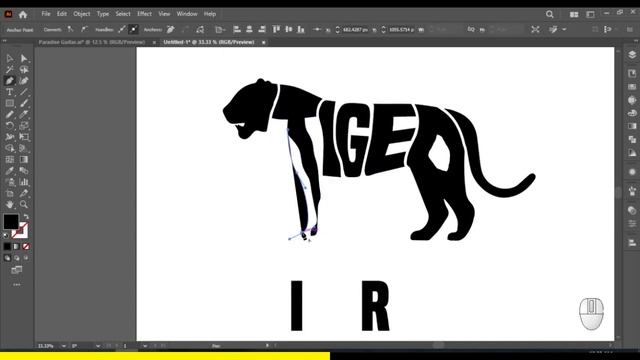Image resolution: width=640 pixels, height=360 pixels.
Task: Open the search magnifier in title bar
Action: pyautogui.click(x=550, y=14)
